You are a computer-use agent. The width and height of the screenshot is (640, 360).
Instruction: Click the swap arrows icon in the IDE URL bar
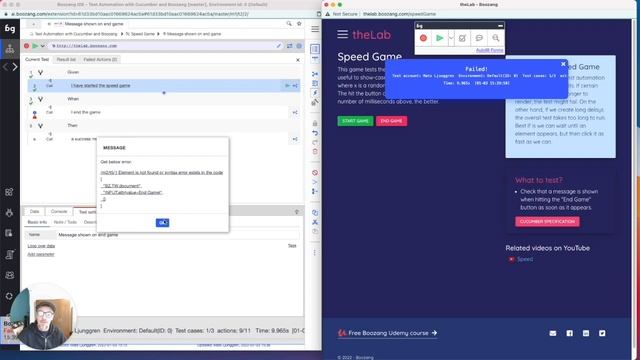click(x=289, y=46)
